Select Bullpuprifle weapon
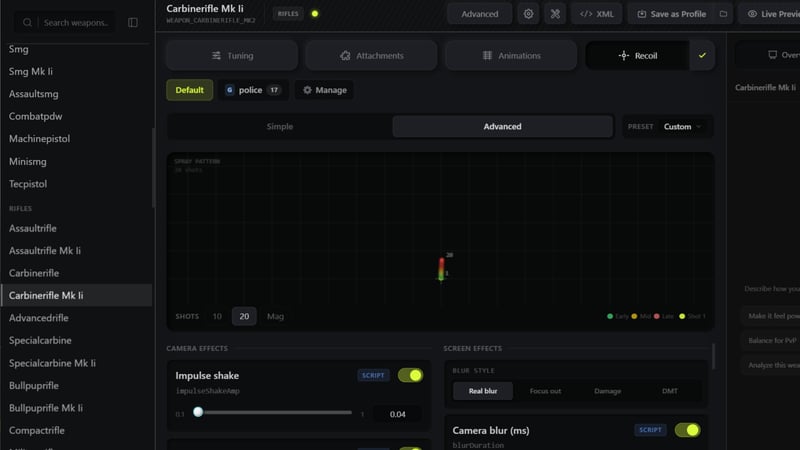 [x=34, y=385]
